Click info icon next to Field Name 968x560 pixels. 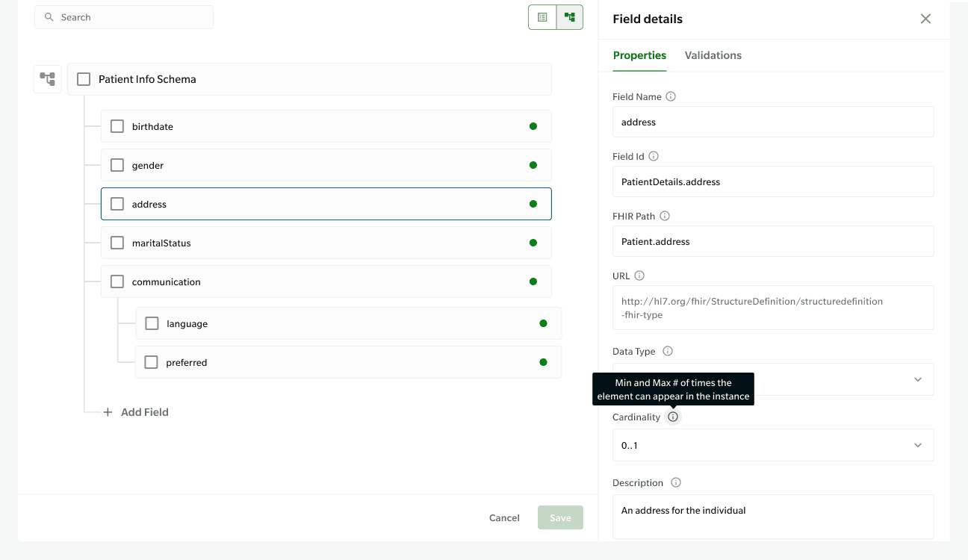coord(671,96)
